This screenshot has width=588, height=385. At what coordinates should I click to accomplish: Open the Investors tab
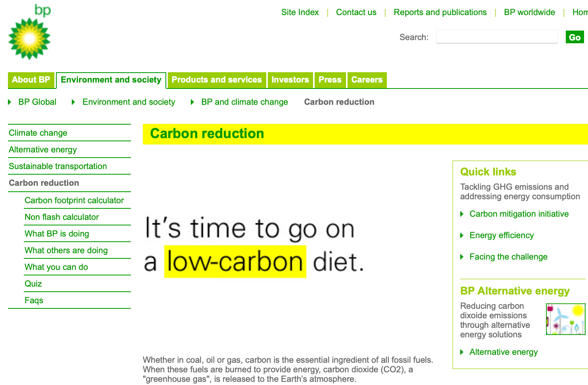click(290, 80)
